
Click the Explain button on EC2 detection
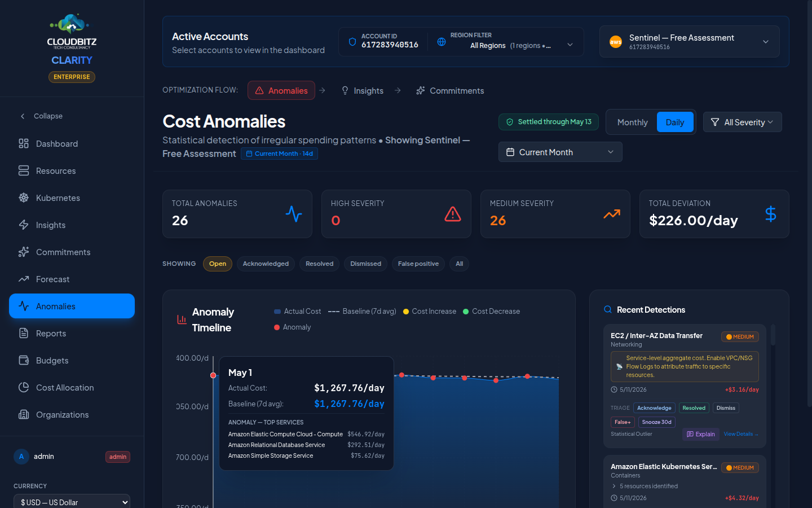click(701, 434)
